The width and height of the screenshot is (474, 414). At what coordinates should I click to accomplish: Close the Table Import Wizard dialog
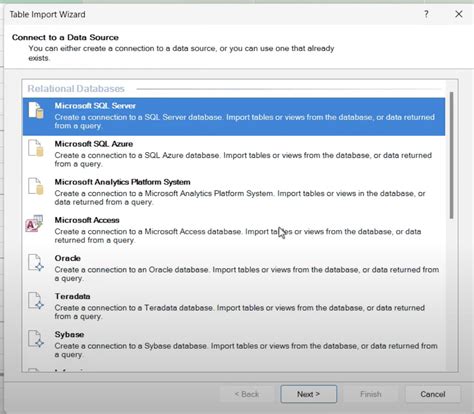(x=459, y=14)
